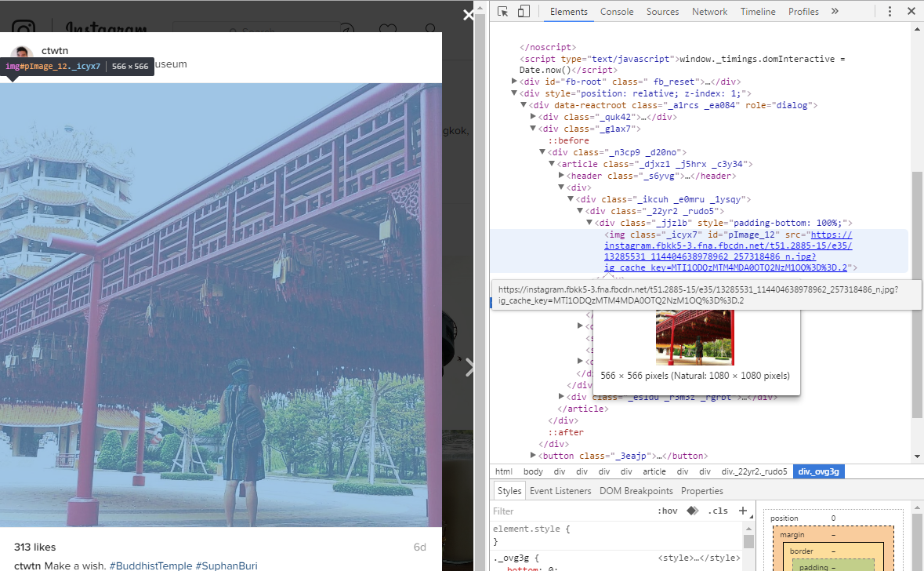Switch to the Elements tab
This screenshot has height=571, width=924.
(x=569, y=11)
